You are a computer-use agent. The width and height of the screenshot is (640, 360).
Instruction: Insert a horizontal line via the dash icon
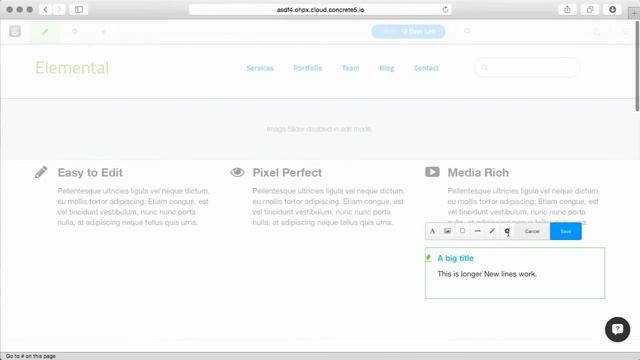pyautogui.click(x=478, y=231)
